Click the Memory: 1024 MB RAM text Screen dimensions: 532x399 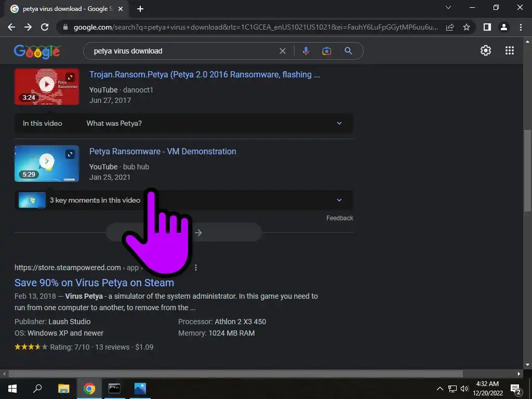point(217,333)
